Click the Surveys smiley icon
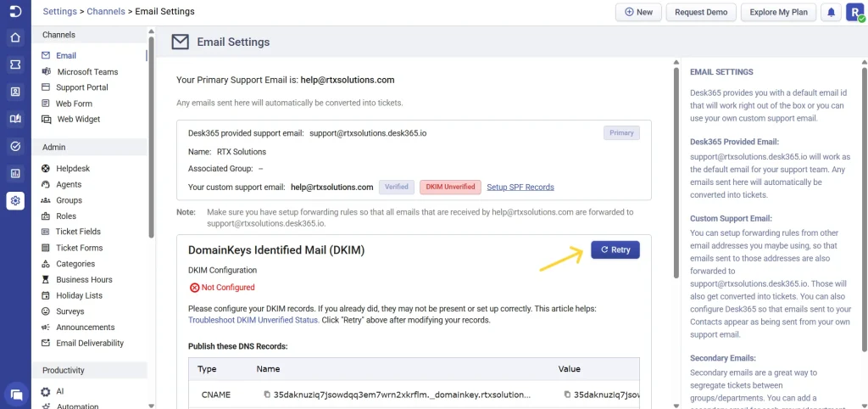The height and width of the screenshot is (409, 868). pyautogui.click(x=46, y=311)
